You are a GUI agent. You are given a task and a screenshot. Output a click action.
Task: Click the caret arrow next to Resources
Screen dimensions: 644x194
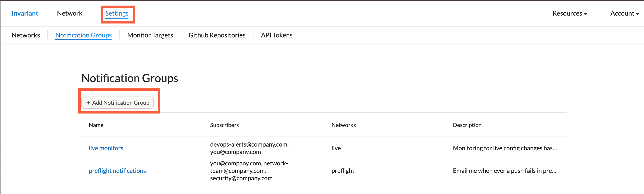pos(585,14)
